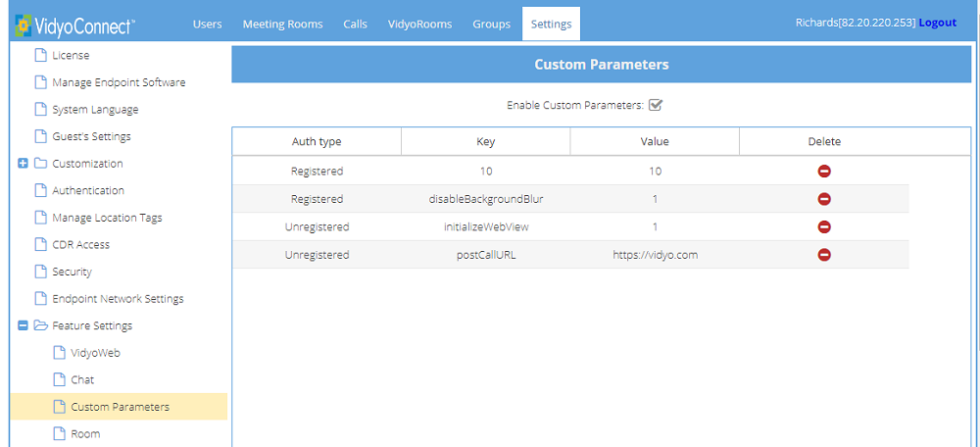Click the https://vidyo.com value cell
The image size is (980, 447).
(x=655, y=255)
